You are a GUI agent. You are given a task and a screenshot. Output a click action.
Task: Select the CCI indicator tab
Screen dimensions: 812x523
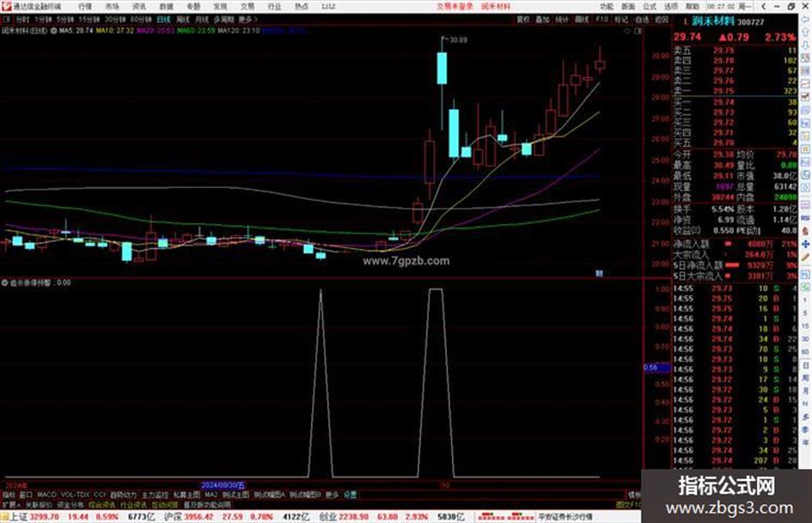click(100, 495)
